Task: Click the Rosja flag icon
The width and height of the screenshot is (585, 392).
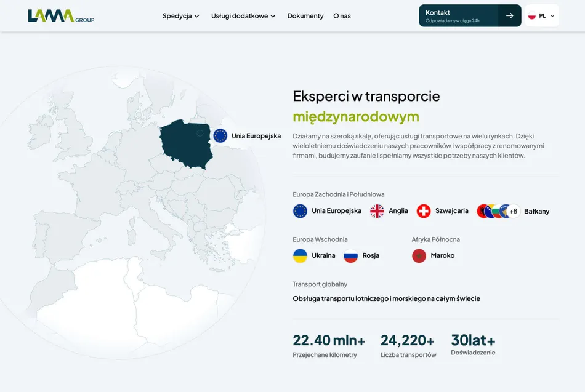Action: [350, 256]
